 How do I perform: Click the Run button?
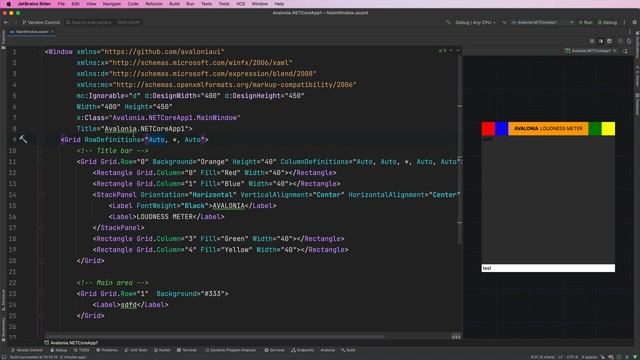coord(585,22)
